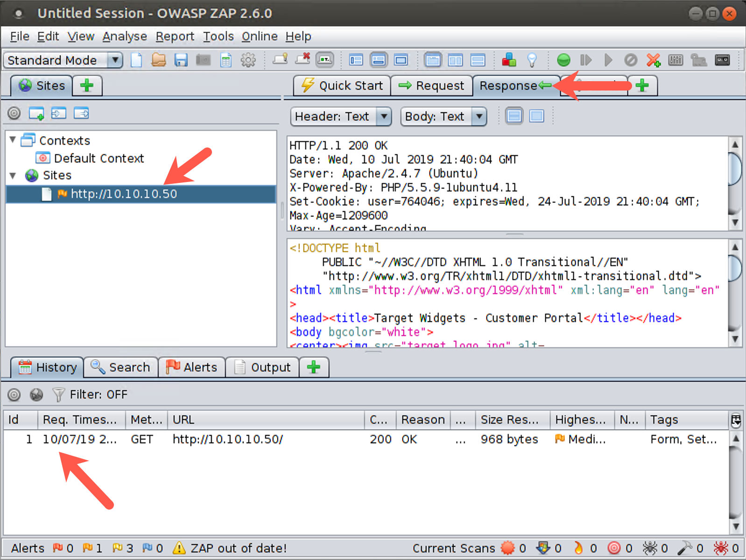Image resolution: width=746 pixels, height=560 pixels.
Task: Click Hide unpinned tabs icon with red X
Action: (x=303, y=60)
